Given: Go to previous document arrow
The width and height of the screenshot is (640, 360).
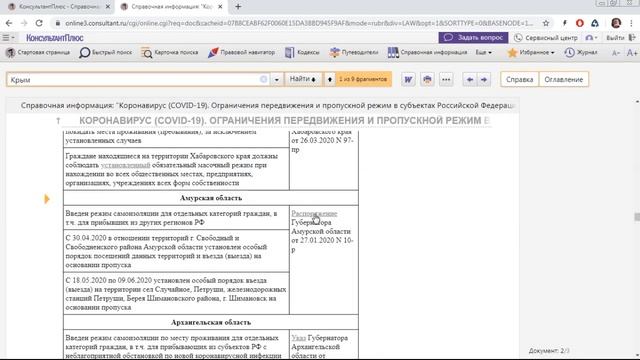Looking at the screenshot, I should 470,80.
